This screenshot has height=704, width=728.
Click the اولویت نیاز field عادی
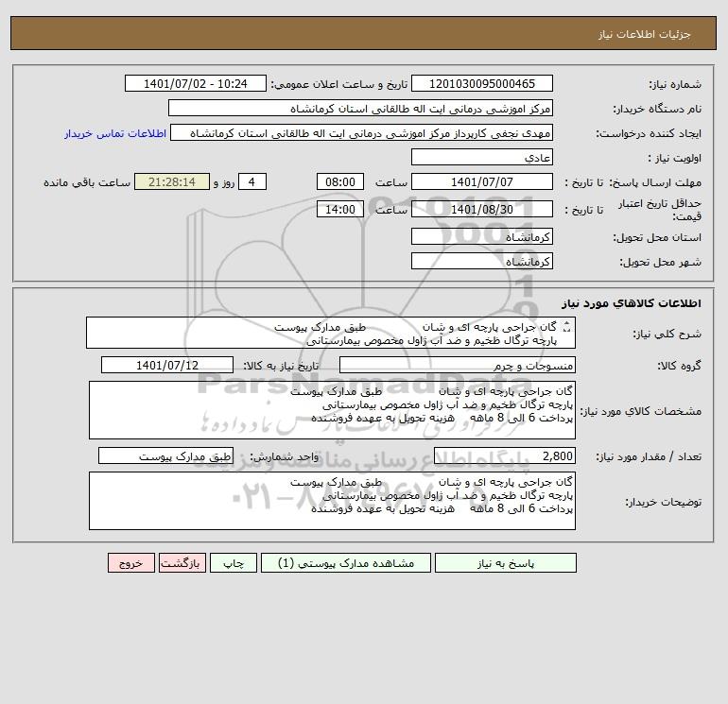click(x=482, y=157)
